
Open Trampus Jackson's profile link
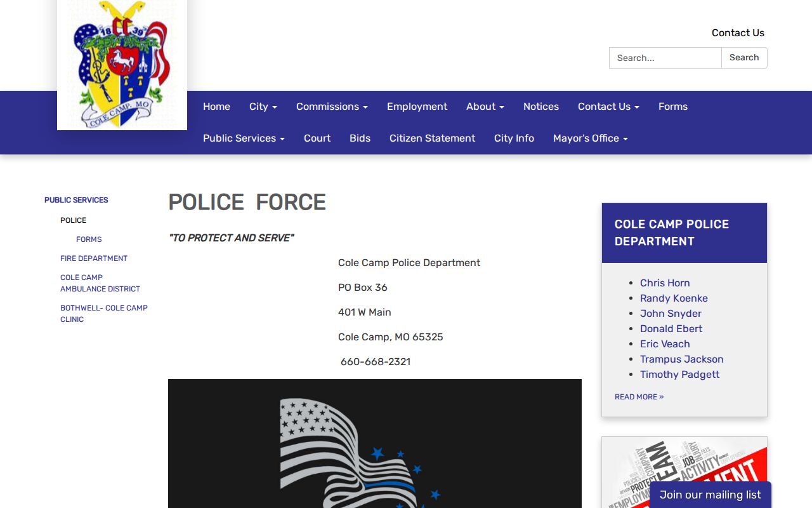pyautogui.click(x=682, y=359)
